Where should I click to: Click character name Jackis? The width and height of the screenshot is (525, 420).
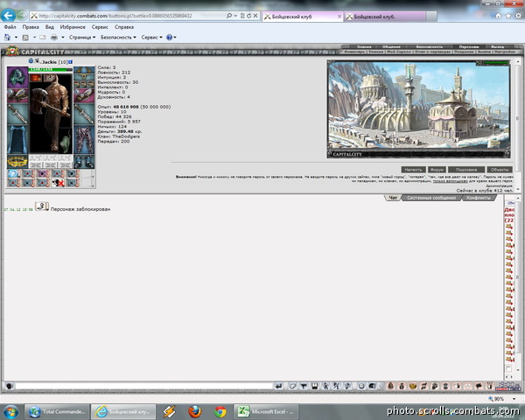[49, 62]
